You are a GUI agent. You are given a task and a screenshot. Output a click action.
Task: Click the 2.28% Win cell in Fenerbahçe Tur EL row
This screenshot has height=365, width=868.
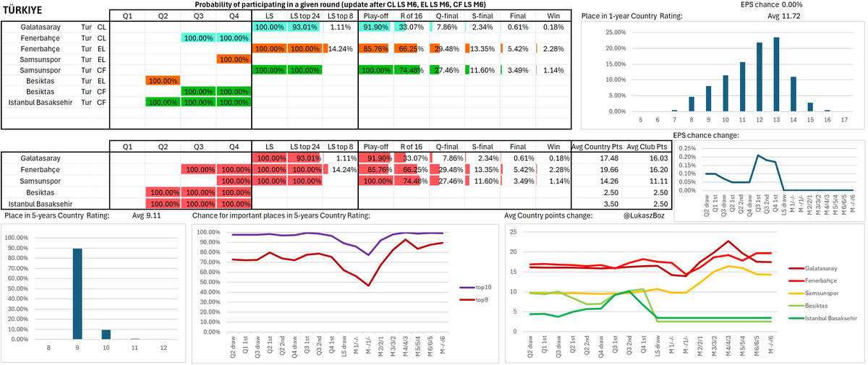[553, 48]
